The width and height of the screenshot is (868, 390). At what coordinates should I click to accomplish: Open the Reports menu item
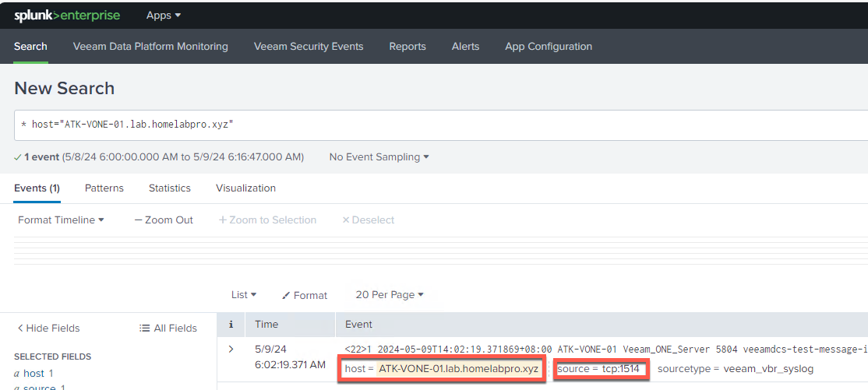[x=408, y=47]
